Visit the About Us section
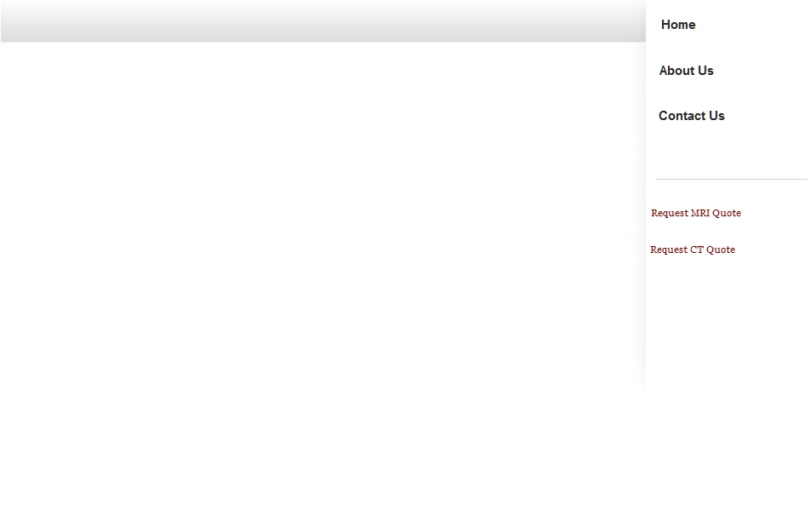 pyautogui.click(x=686, y=71)
